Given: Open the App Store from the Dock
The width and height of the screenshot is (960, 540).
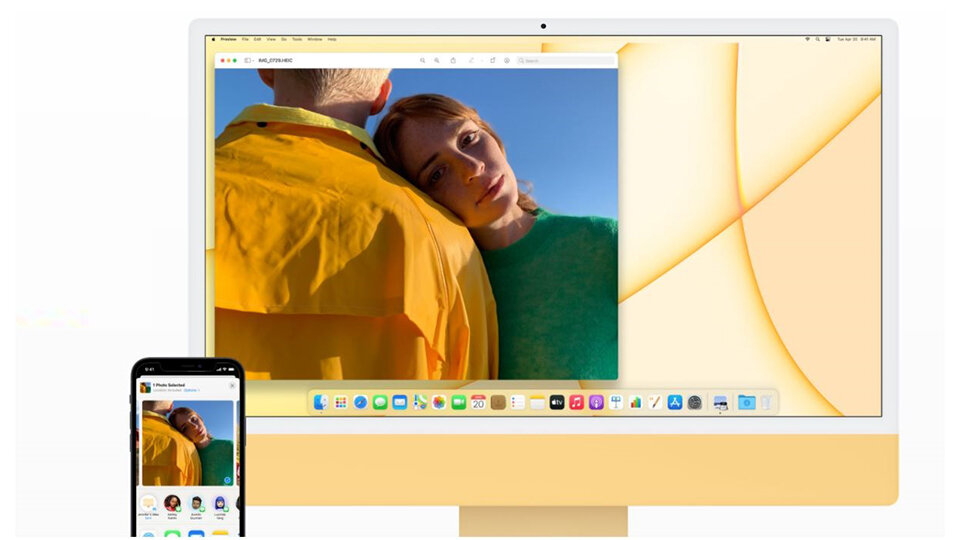Looking at the screenshot, I should [x=675, y=402].
